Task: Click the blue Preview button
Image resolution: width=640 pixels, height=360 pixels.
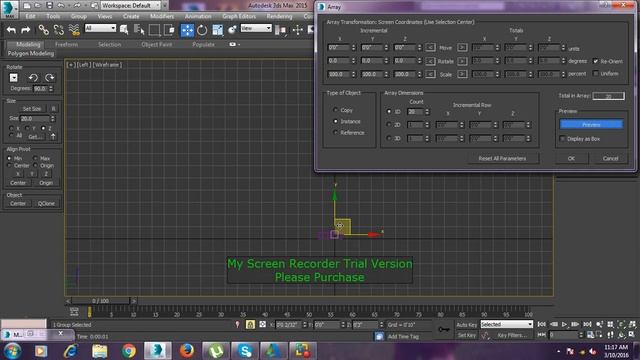Action: pyautogui.click(x=591, y=124)
